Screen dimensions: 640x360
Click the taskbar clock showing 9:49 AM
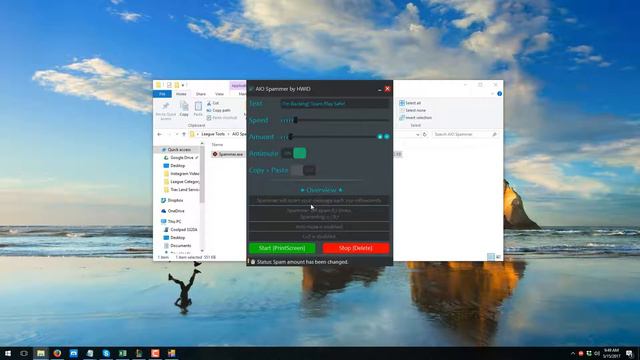click(611, 353)
